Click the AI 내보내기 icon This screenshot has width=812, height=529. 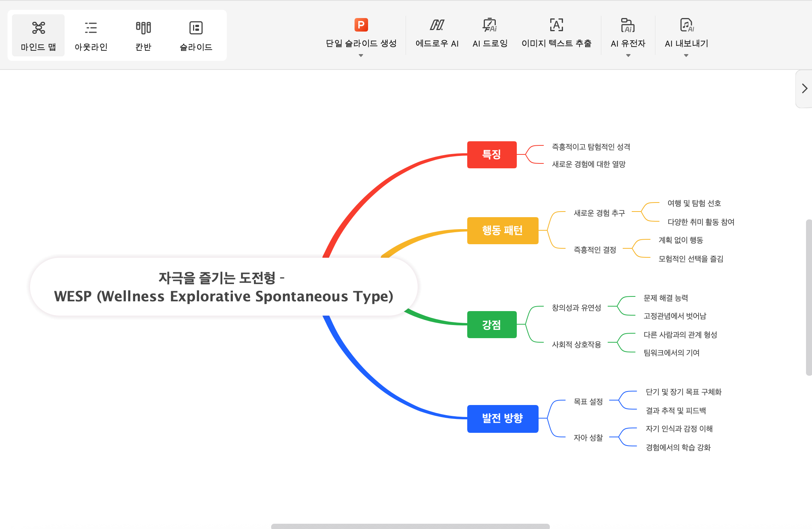click(687, 25)
